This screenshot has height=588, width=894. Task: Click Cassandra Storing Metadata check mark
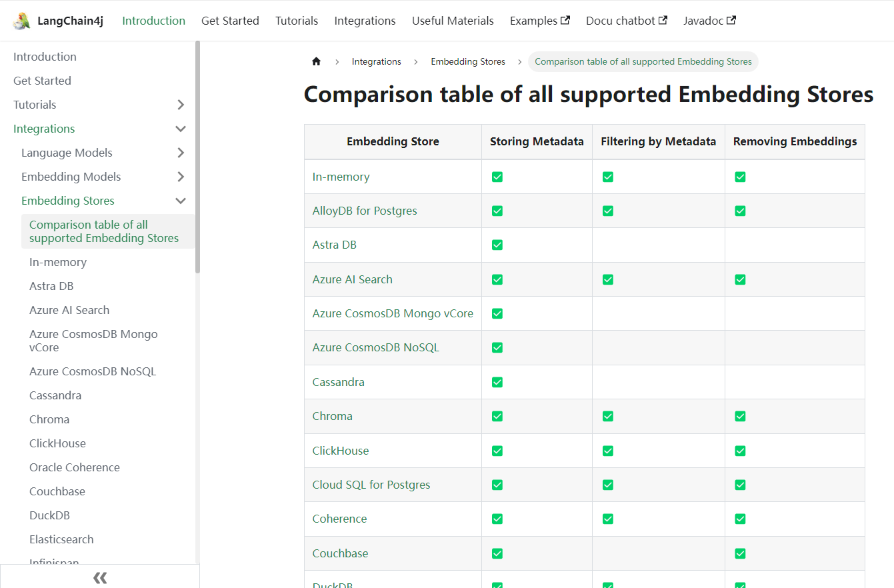[497, 382]
